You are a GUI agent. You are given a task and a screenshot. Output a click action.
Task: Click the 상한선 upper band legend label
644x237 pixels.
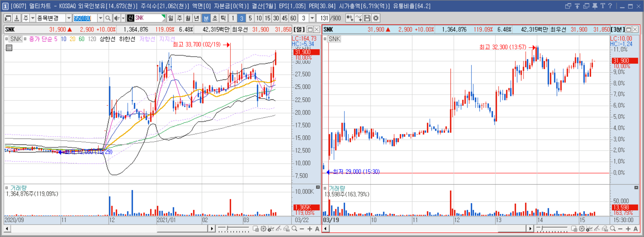pyautogui.click(x=107, y=39)
